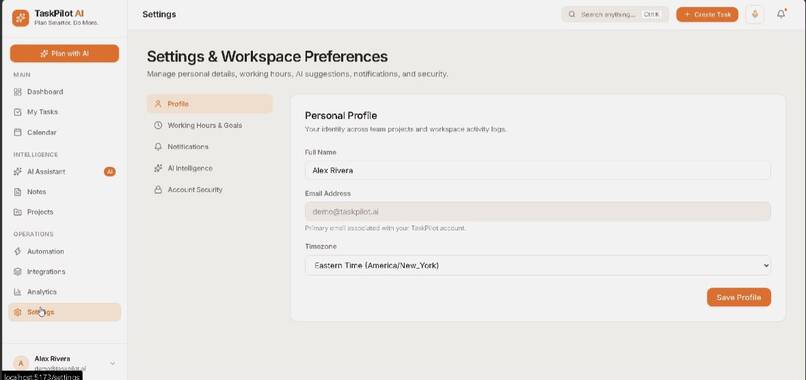The width and height of the screenshot is (806, 380).
Task: Open the Calendar page
Action: pyautogui.click(x=64, y=132)
